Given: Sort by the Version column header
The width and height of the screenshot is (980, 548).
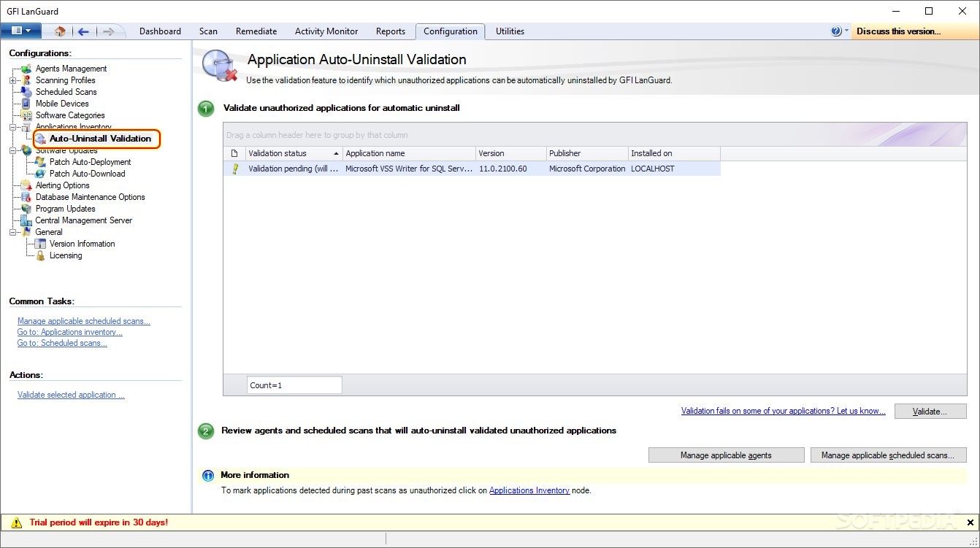Looking at the screenshot, I should [x=510, y=153].
